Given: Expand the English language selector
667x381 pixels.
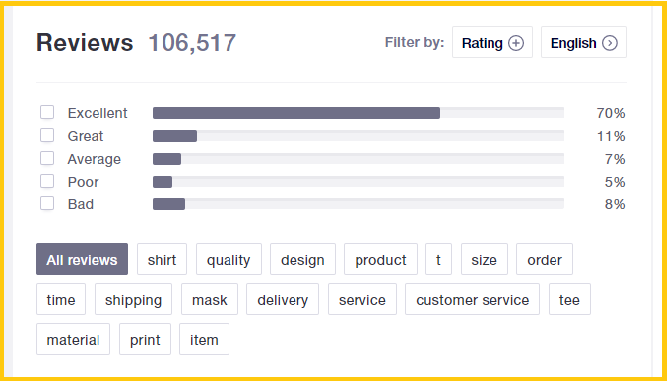Looking at the screenshot, I should pyautogui.click(x=584, y=42).
